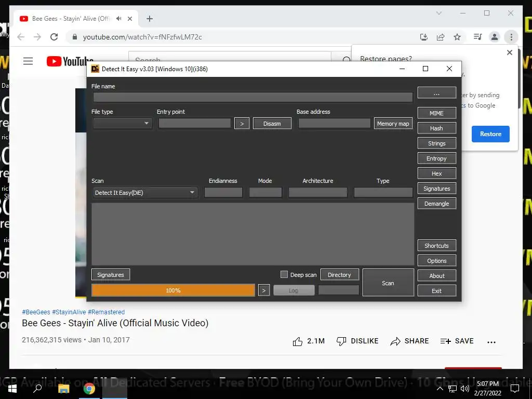This screenshot has width=532, height=399.
Task: Open Chrome media controls icon
Action: tap(478, 37)
